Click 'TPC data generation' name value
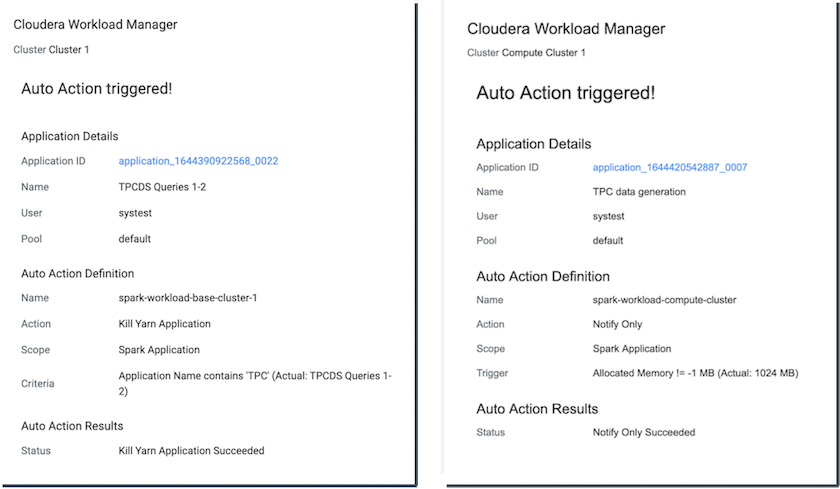The width and height of the screenshot is (840, 489). pos(639,192)
